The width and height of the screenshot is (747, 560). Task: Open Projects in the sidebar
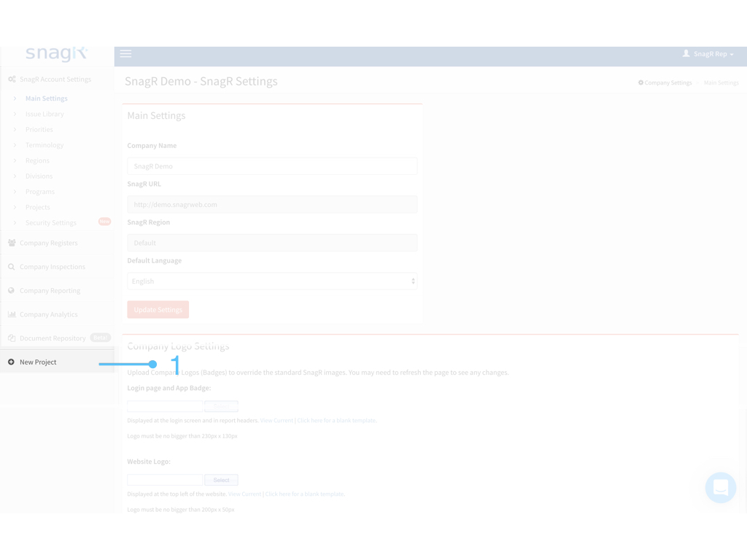tap(38, 207)
